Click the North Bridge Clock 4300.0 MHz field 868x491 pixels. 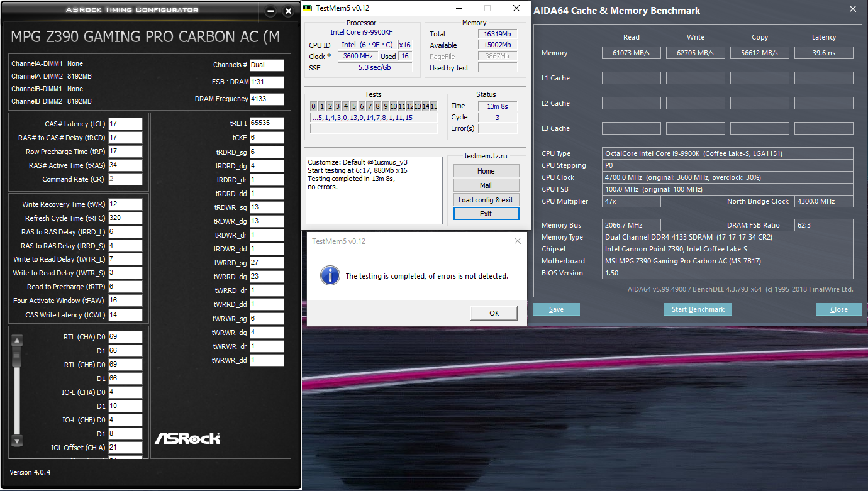[824, 201]
